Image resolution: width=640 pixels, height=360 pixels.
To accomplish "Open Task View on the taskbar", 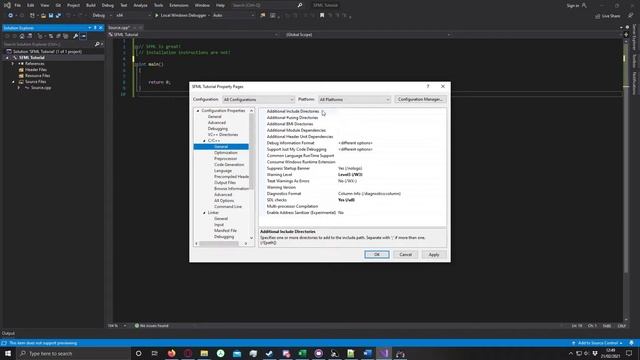I will (x=155, y=353).
